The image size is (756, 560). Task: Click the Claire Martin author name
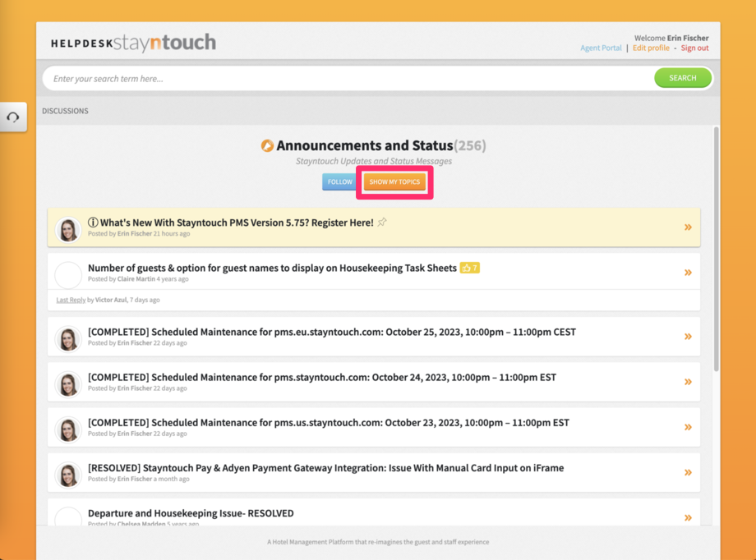pyautogui.click(x=136, y=279)
